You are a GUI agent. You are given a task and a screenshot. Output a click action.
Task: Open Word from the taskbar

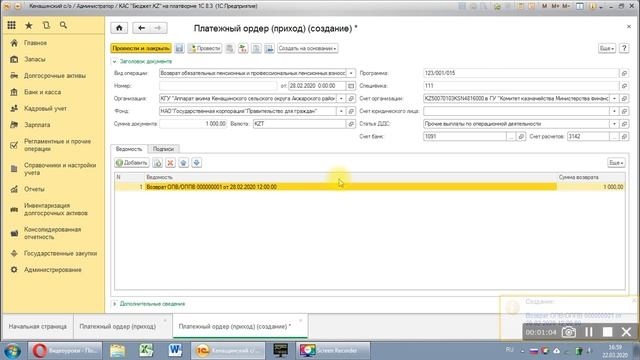pos(175,350)
